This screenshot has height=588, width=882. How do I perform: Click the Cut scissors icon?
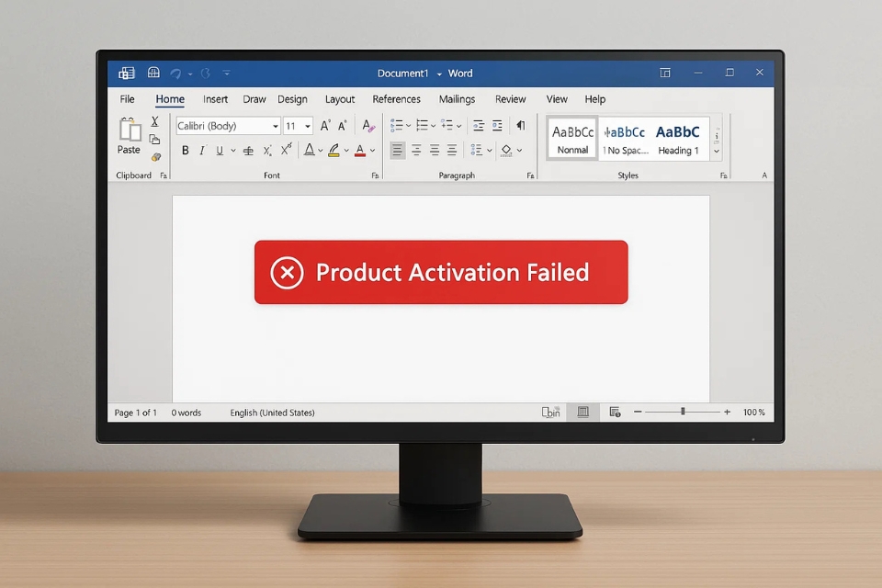coord(155,121)
